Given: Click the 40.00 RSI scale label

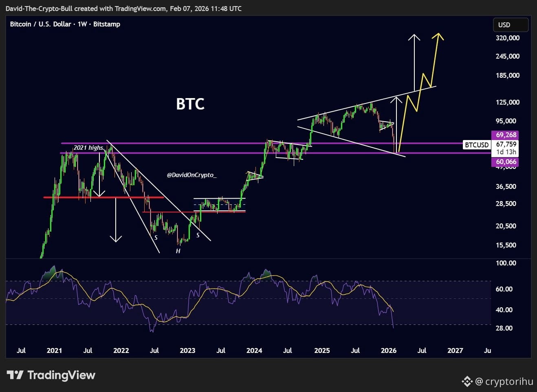Looking at the screenshot, I should [x=504, y=310].
